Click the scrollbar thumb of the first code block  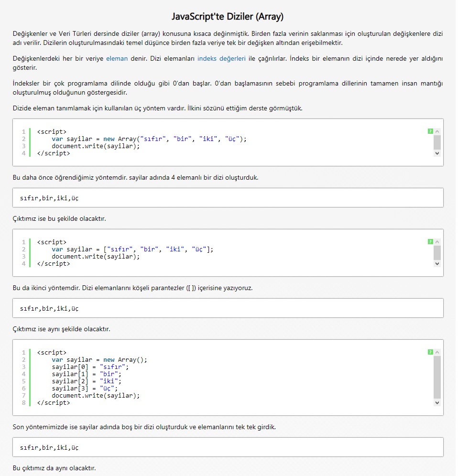[437, 142]
